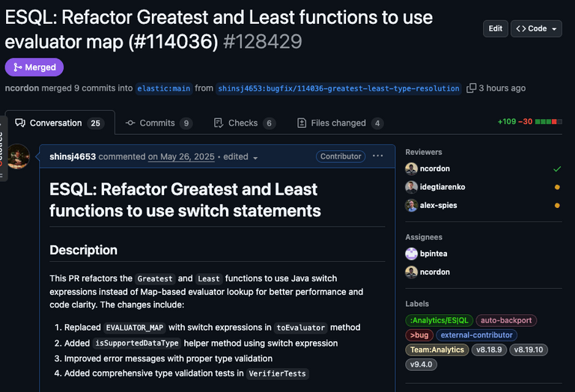Click alex-spies reviewer avatar

pyautogui.click(x=411, y=205)
